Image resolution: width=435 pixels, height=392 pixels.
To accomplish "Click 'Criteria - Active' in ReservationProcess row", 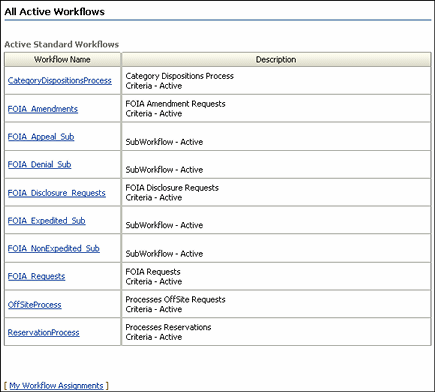I will pos(154,337).
